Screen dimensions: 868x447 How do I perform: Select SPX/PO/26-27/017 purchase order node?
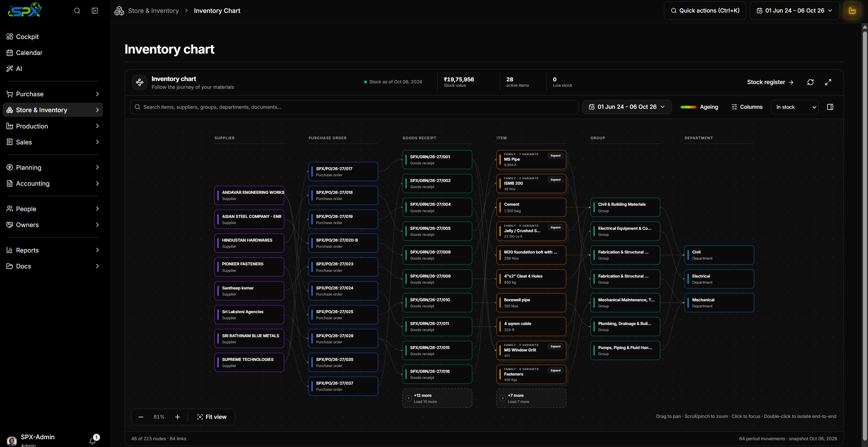pos(343,171)
